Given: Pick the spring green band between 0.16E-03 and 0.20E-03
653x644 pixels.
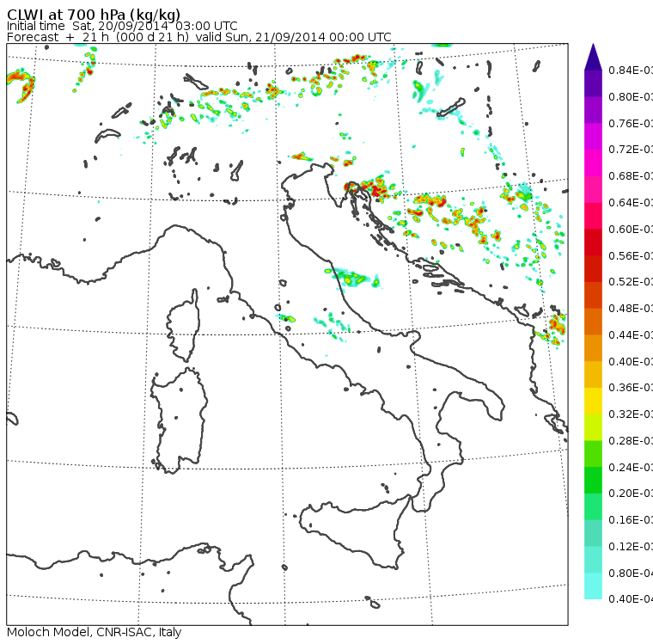Looking at the screenshot, I should 593,507.
